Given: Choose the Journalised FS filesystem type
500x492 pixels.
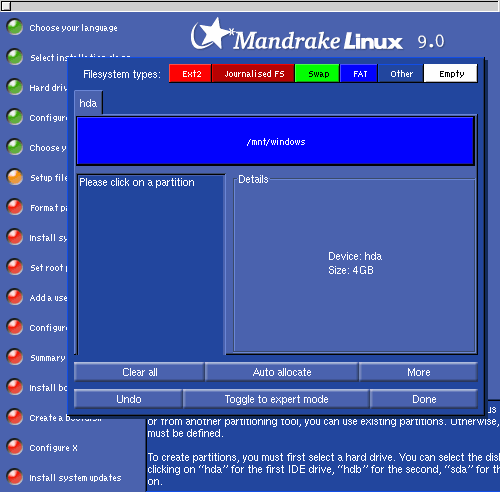Looking at the screenshot, I should [253, 73].
